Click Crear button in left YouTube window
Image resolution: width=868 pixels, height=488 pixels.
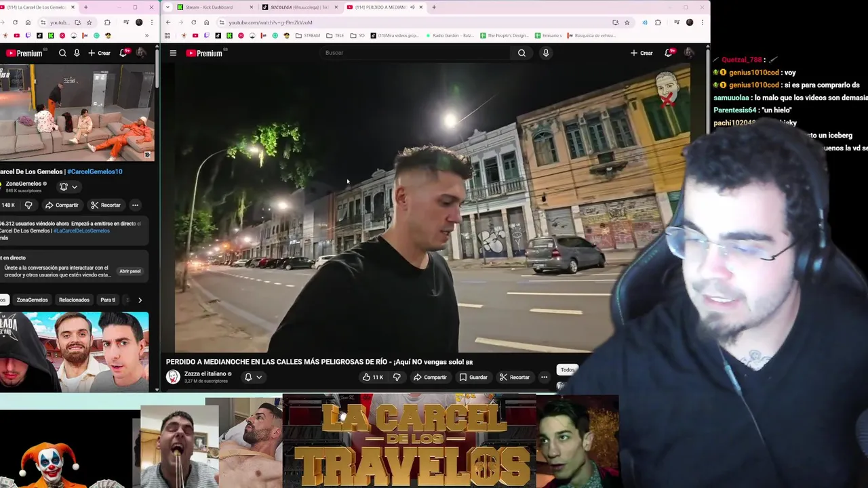[99, 53]
